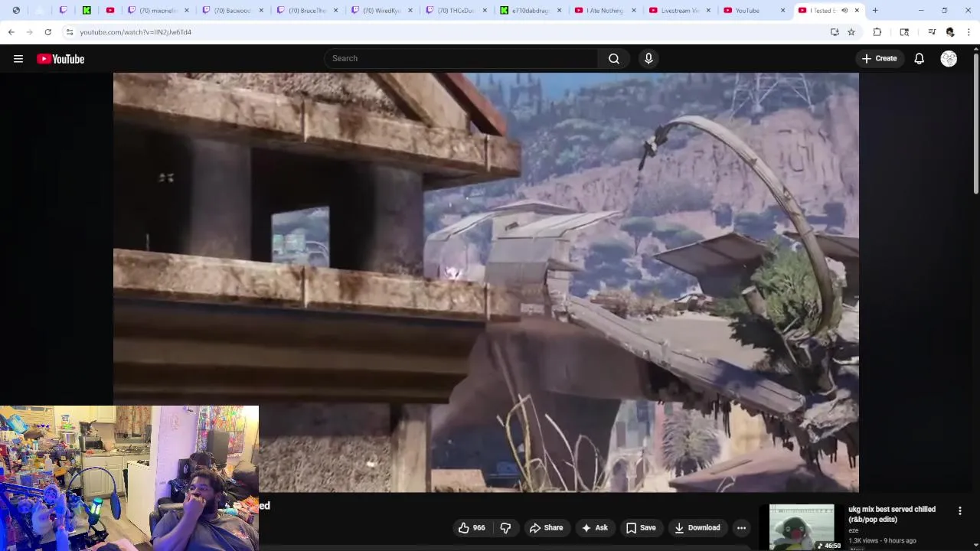Open the Chrome profile avatar
The image size is (980, 551).
coord(950,32)
